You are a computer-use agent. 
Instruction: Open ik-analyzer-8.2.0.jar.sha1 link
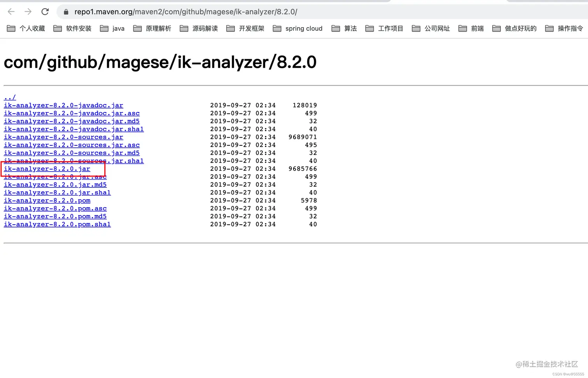57,192
